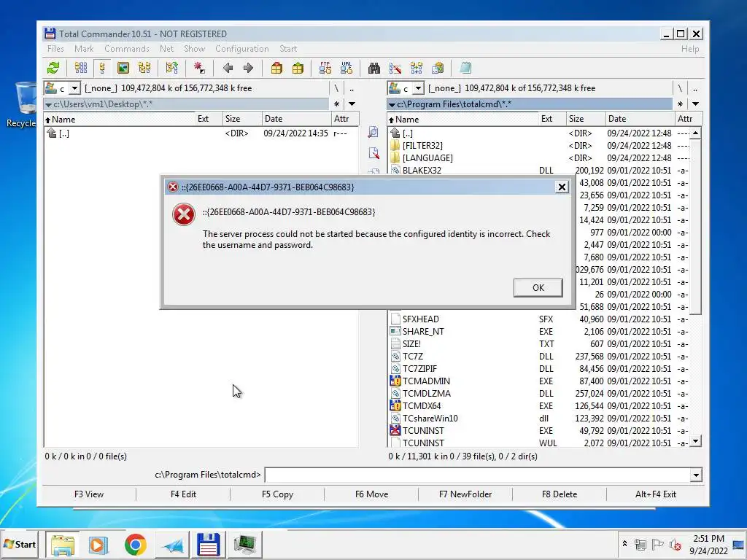Open the Files menu
This screenshot has height=560, width=747.
click(55, 49)
